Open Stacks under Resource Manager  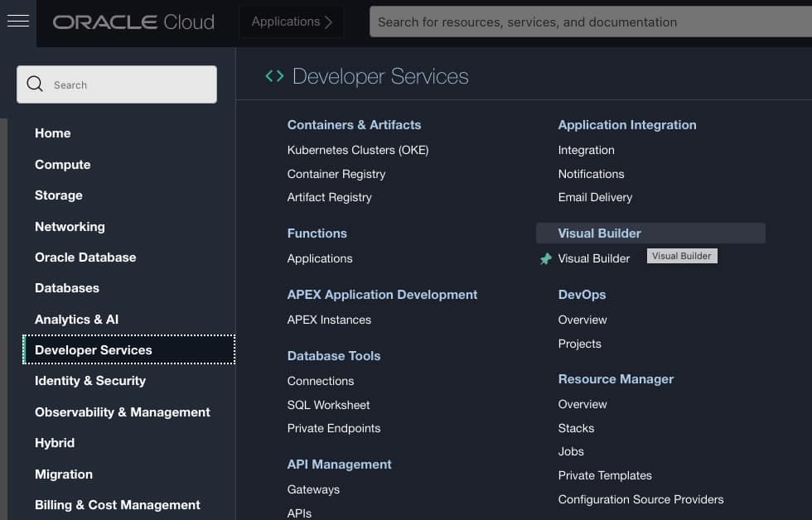pyautogui.click(x=576, y=428)
